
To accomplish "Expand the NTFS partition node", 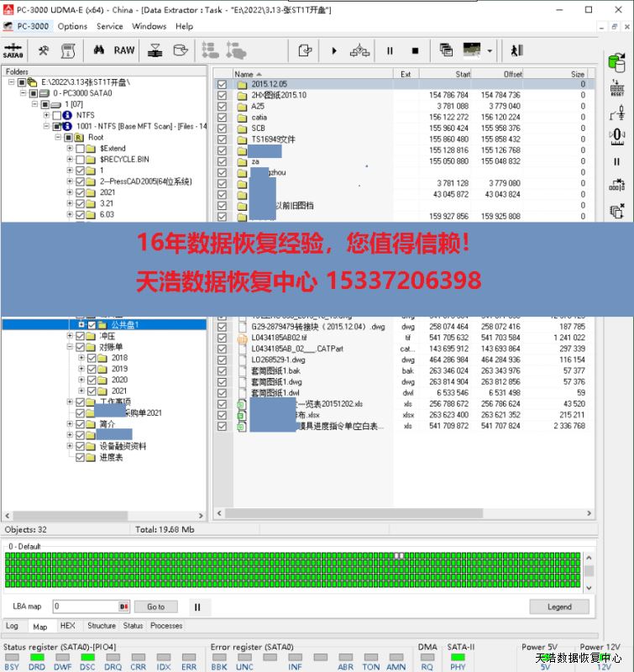I will 46,115.
